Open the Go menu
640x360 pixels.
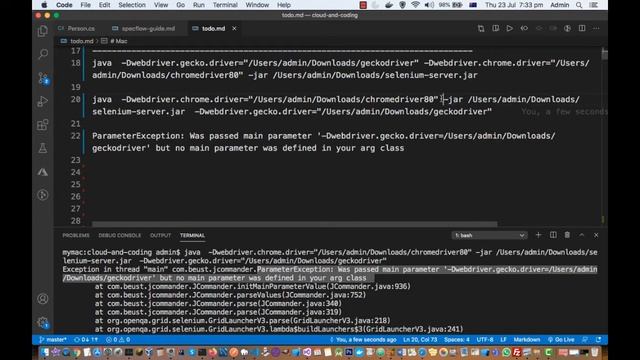(x=180, y=5)
